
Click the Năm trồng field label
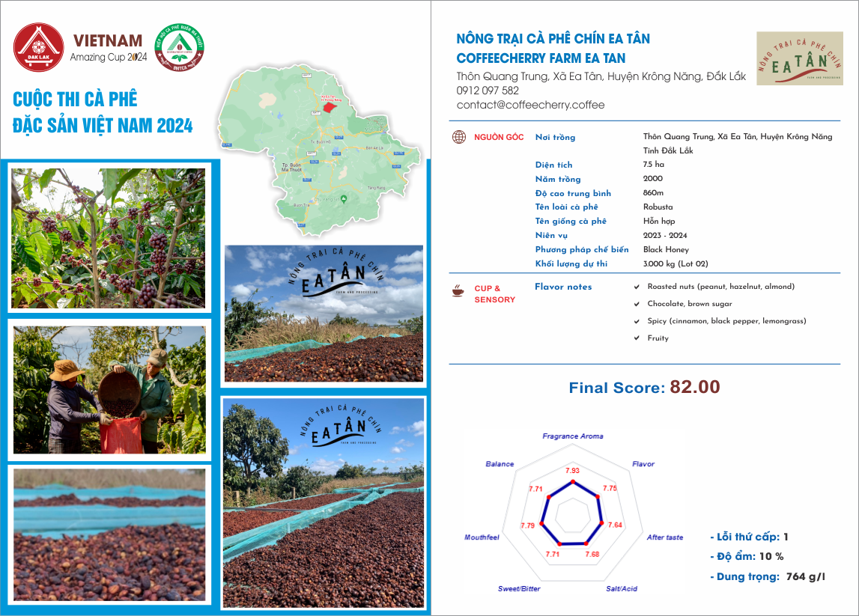(x=558, y=179)
